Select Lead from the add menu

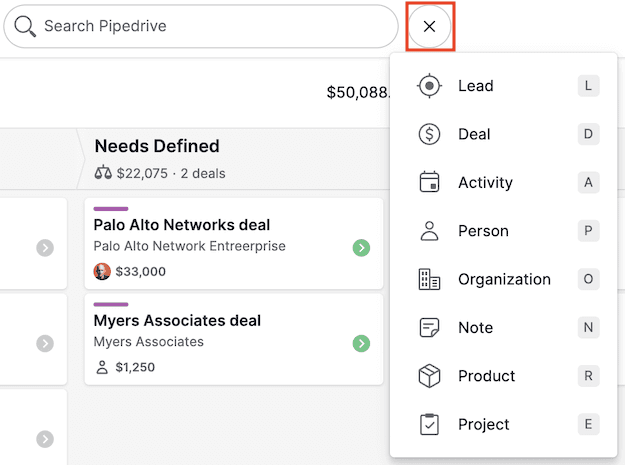(476, 86)
